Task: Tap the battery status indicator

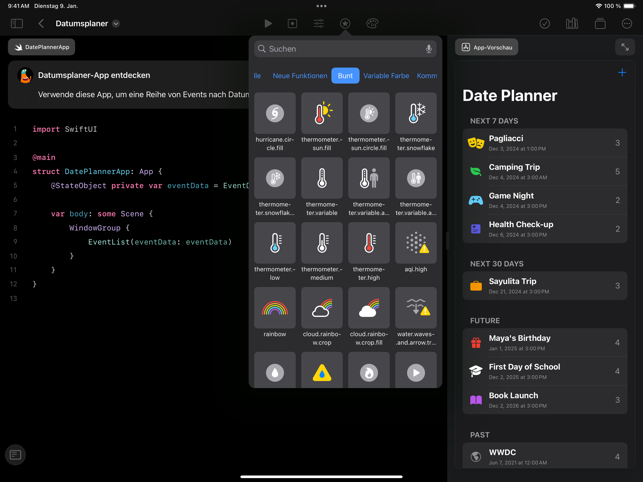Action: (x=629, y=6)
